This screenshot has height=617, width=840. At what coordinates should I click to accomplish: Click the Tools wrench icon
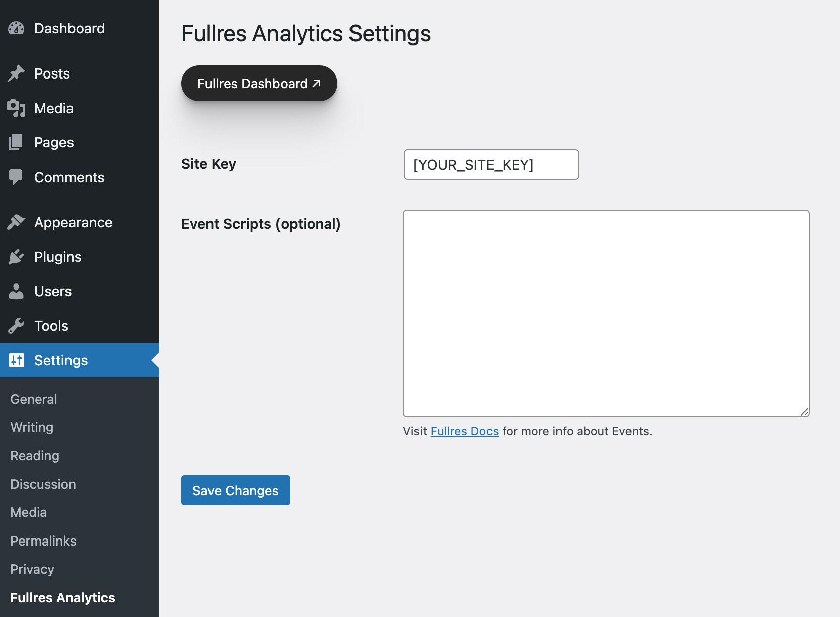[16, 326]
